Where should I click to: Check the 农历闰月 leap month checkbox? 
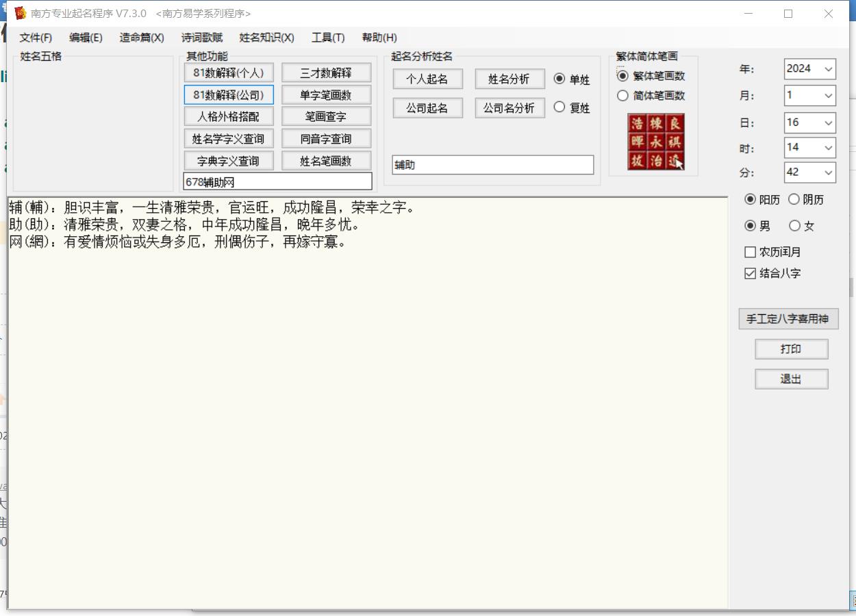pyautogui.click(x=751, y=252)
